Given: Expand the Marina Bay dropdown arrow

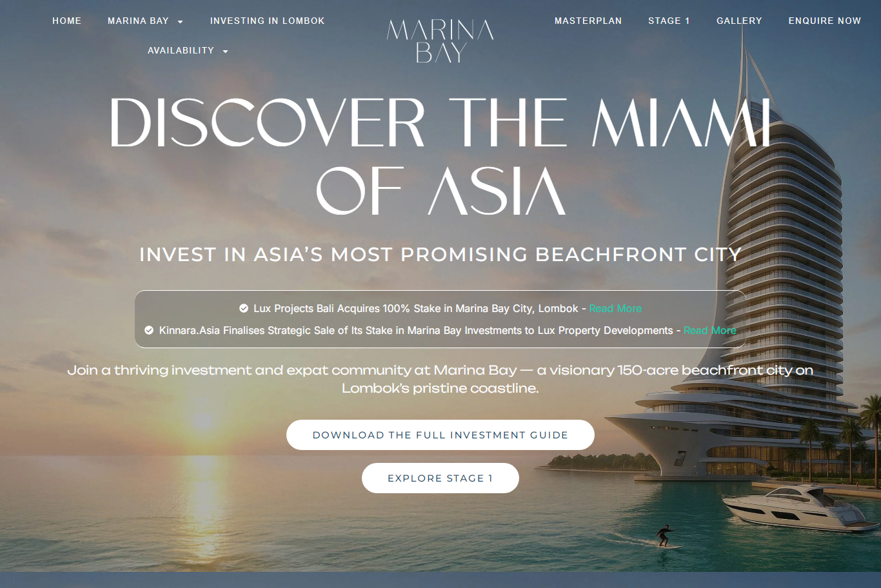Looking at the screenshot, I should point(181,22).
